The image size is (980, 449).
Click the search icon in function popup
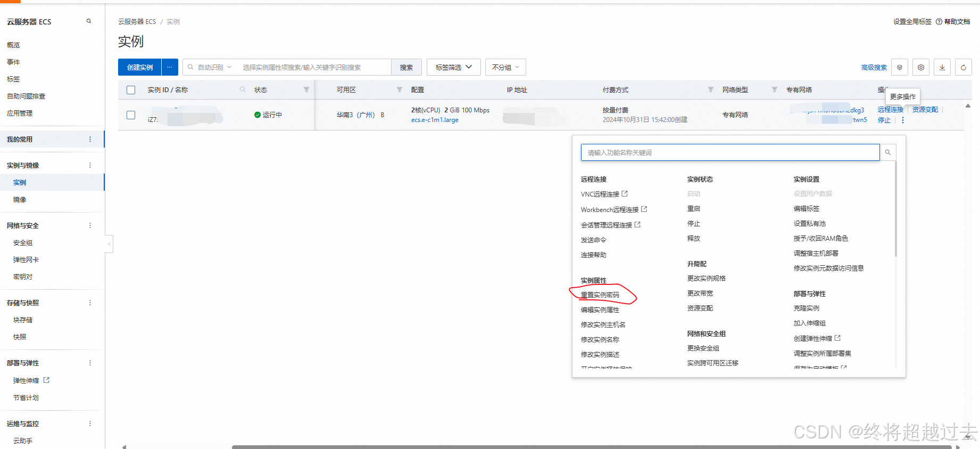(887, 152)
